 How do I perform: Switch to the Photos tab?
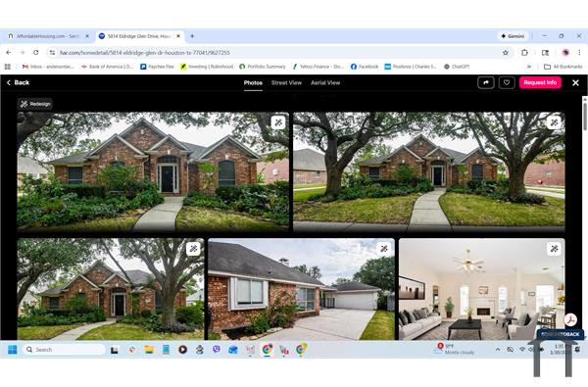point(253,83)
